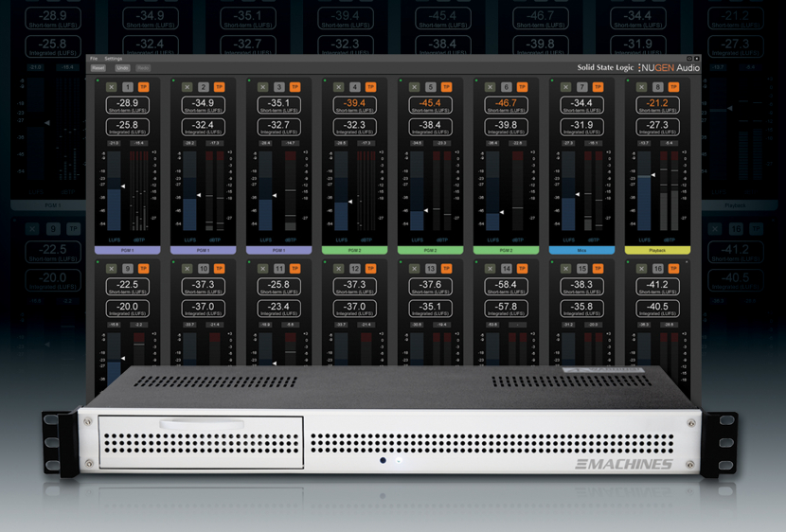Toggle the TP button on meter 11
This screenshot has width=786, height=532.
295,269
